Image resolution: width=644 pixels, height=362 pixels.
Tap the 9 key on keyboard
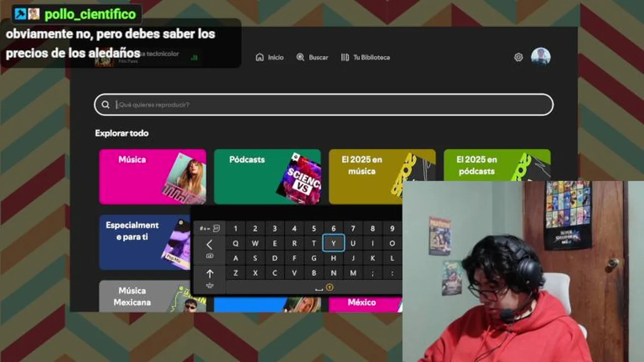coord(392,229)
